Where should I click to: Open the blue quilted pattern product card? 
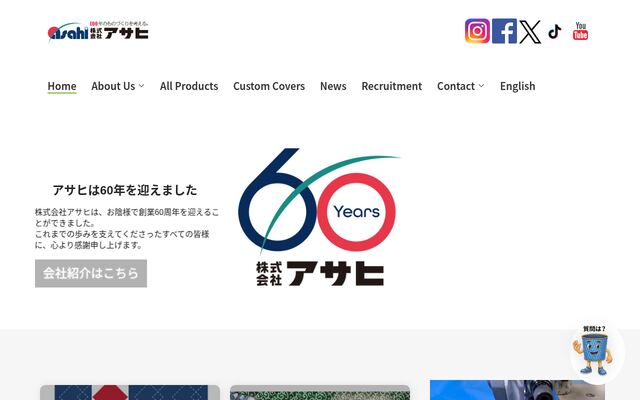(130, 392)
